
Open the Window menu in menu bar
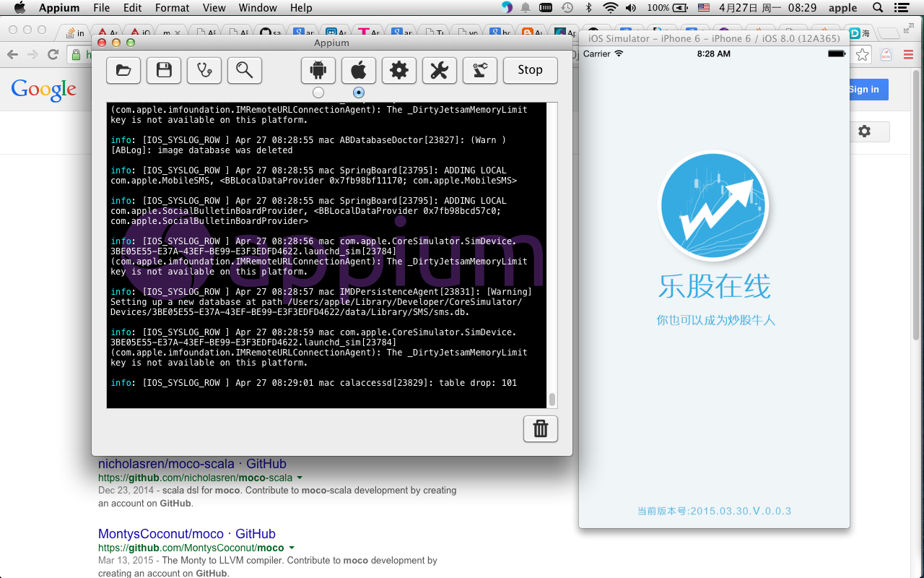click(258, 8)
